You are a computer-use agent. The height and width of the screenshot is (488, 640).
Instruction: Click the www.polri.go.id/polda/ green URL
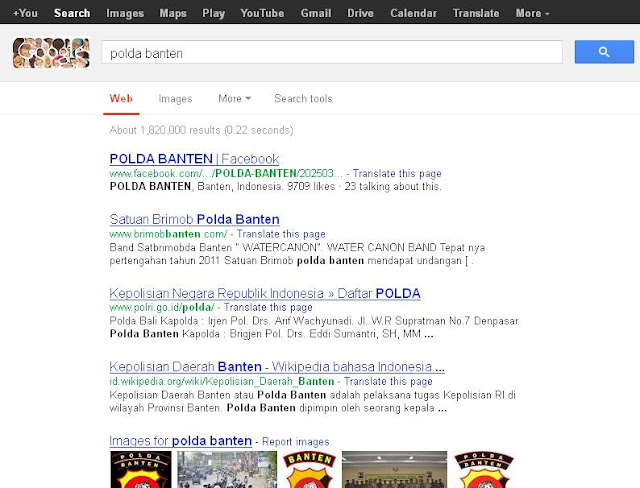point(162,307)
